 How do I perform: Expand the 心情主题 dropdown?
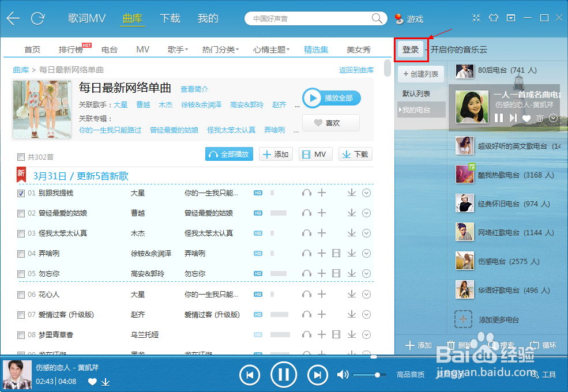tap(272, 49)
